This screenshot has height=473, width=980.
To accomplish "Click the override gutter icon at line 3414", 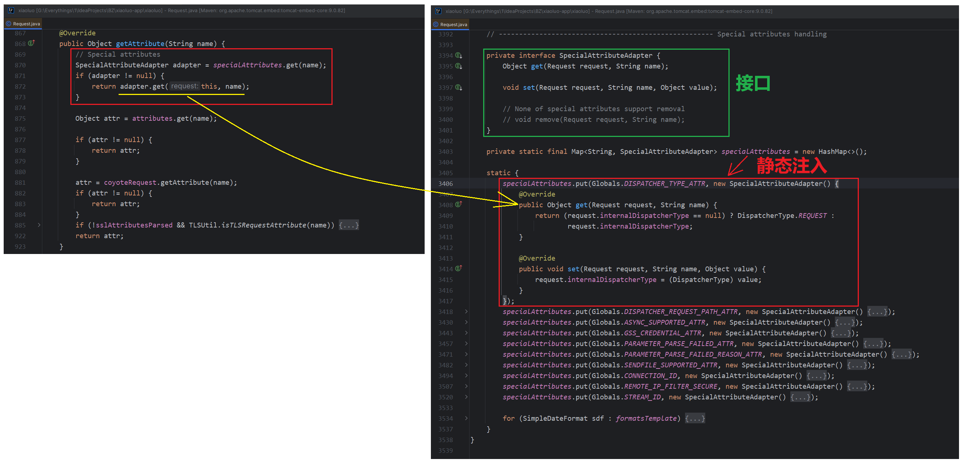I will click(459, 268).
